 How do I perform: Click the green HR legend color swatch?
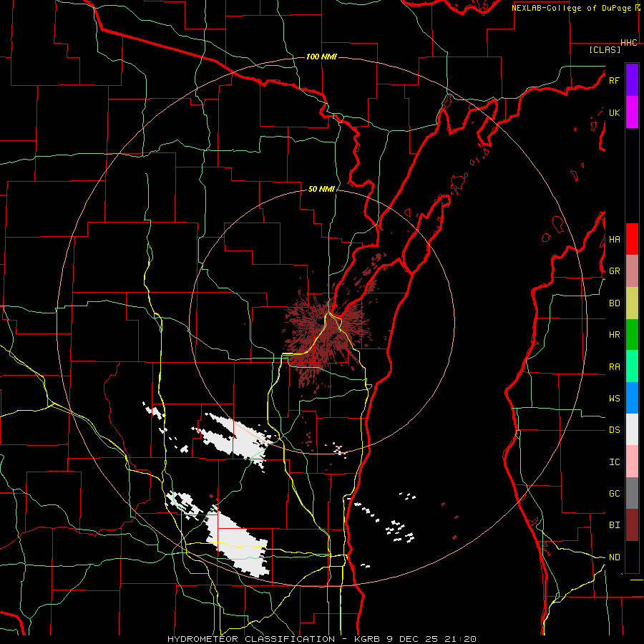coord(632,335)
